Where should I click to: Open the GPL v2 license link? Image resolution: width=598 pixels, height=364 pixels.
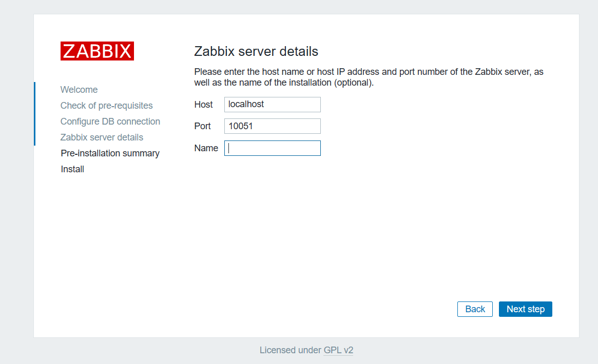338,350
